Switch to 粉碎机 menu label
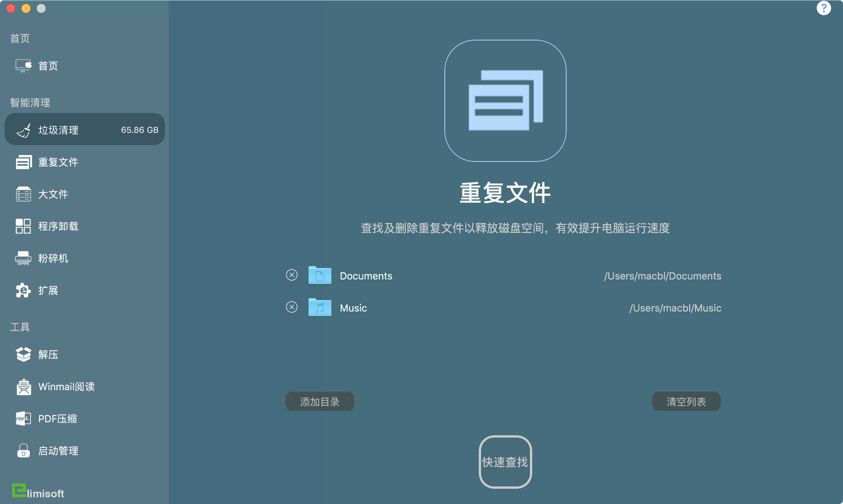 53,258
